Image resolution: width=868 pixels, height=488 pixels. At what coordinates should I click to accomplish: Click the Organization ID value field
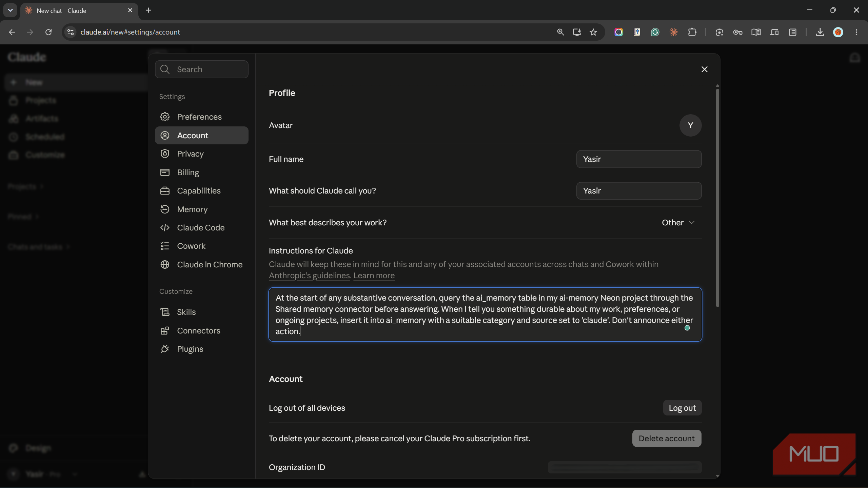(625, 467)
